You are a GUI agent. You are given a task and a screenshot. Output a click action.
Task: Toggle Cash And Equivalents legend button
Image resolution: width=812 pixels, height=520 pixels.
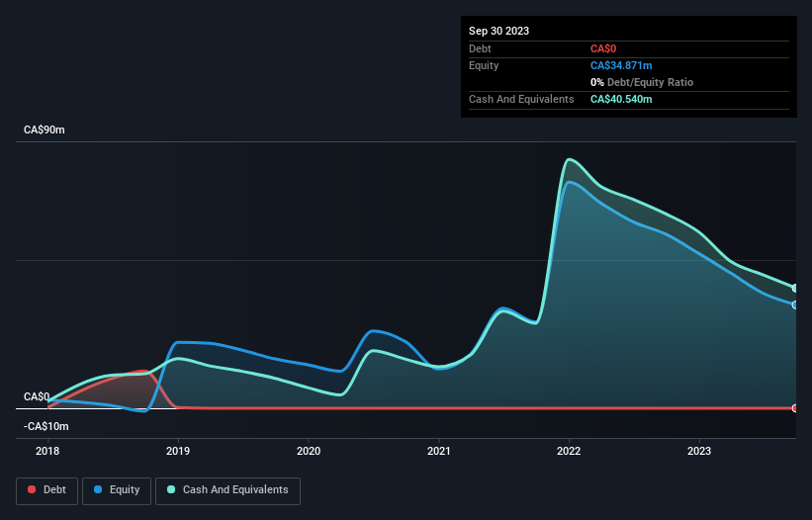coord(227,490)
